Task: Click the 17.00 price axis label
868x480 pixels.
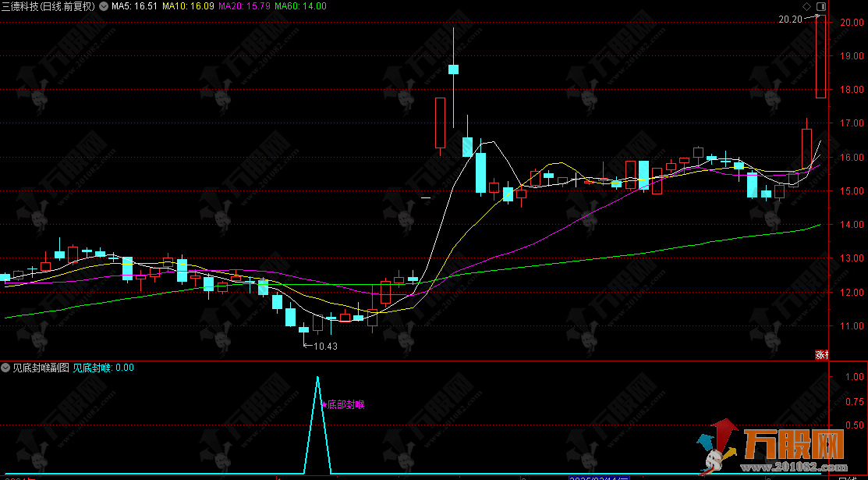Action: tap(851, 123)
